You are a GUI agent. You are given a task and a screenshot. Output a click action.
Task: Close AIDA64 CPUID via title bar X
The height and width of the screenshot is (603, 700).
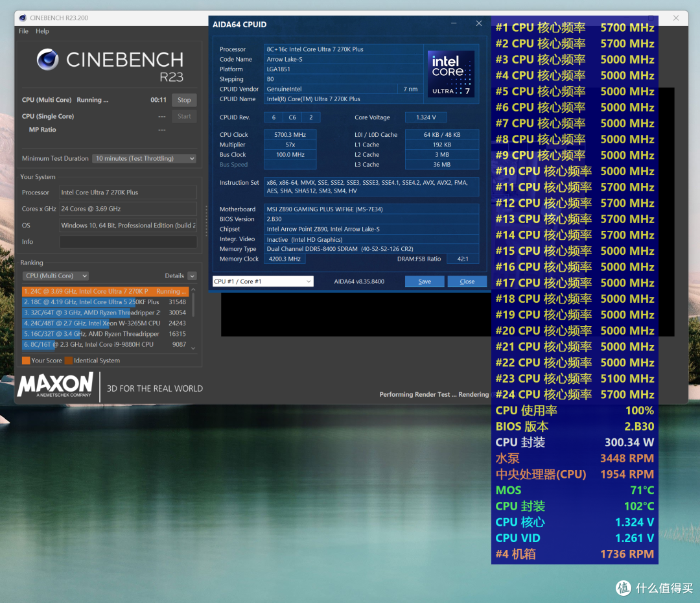(478, 24)
